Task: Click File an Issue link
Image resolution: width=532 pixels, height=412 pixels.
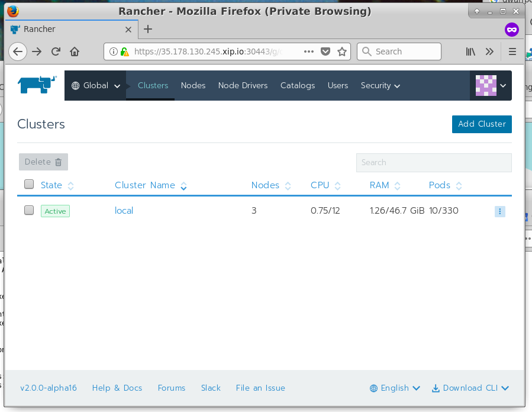Action: (x=260, y=388)
